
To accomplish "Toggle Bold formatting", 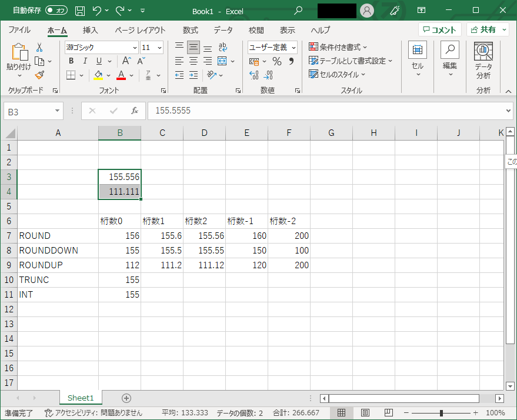I will [71, 61].
